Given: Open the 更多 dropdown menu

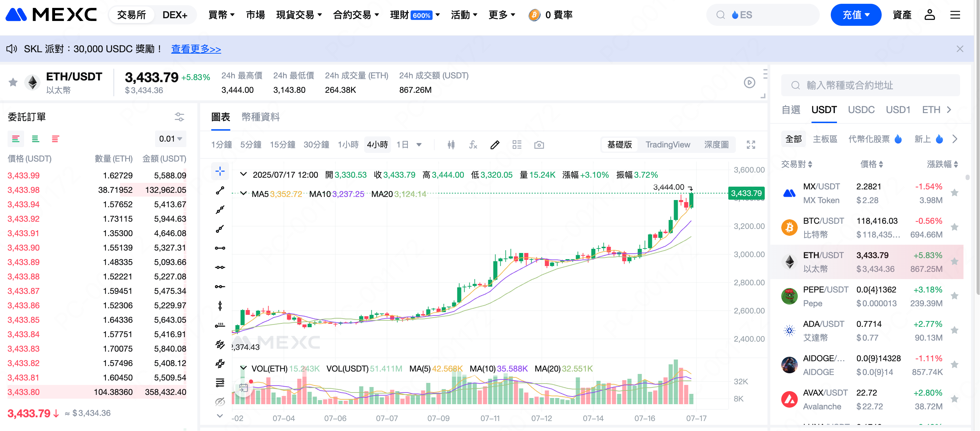Looking at the screenshot, I should 502,15.
